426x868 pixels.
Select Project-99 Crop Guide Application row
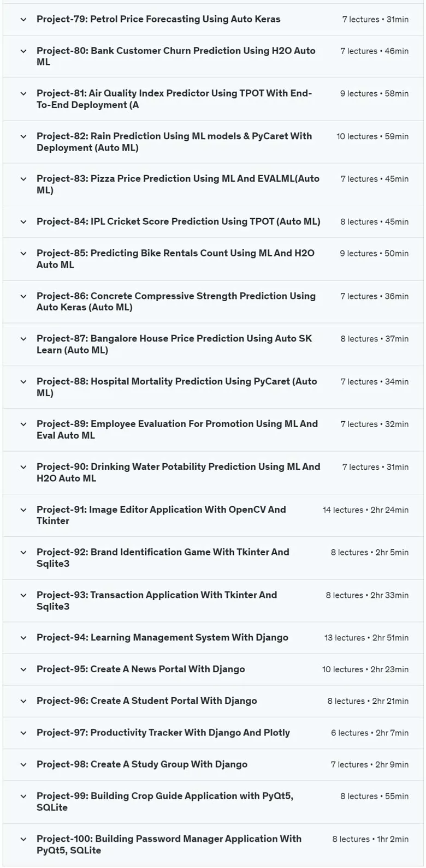(x=213, y=802)
